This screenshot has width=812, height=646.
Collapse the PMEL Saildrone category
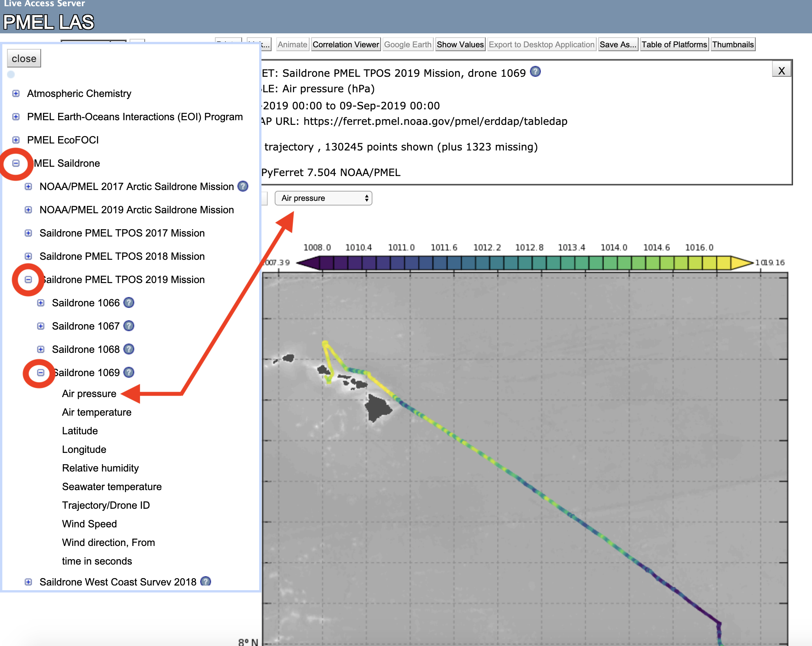point(16,163)
